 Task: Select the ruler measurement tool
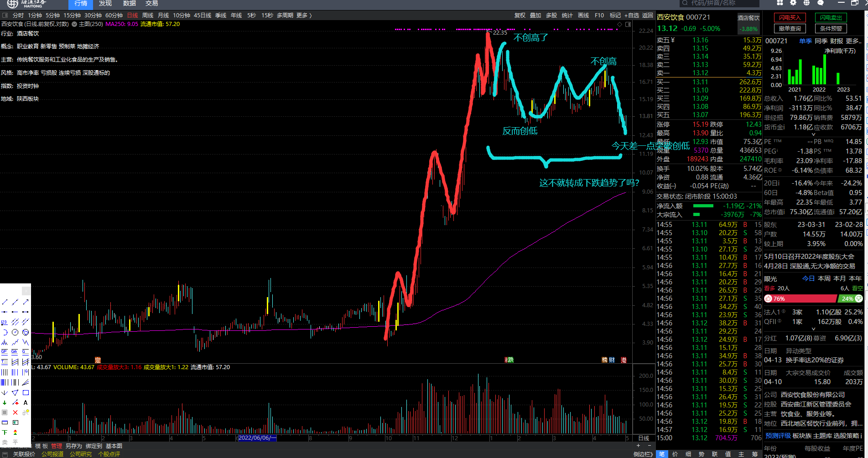pos(5,422)
